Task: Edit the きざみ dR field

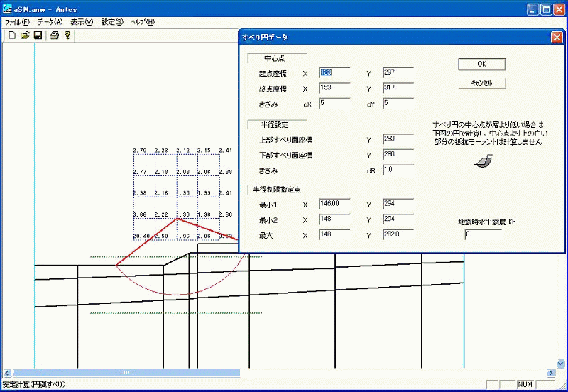Action: (398, 170)
